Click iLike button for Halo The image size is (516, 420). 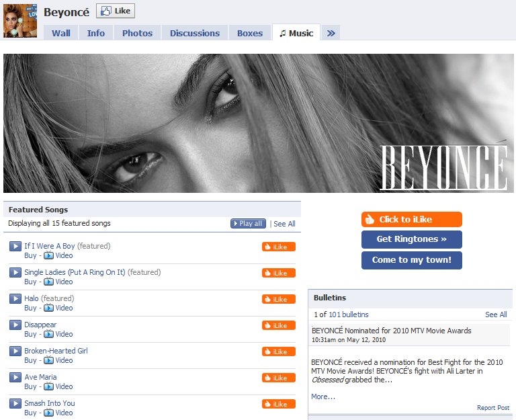point(278,299)
